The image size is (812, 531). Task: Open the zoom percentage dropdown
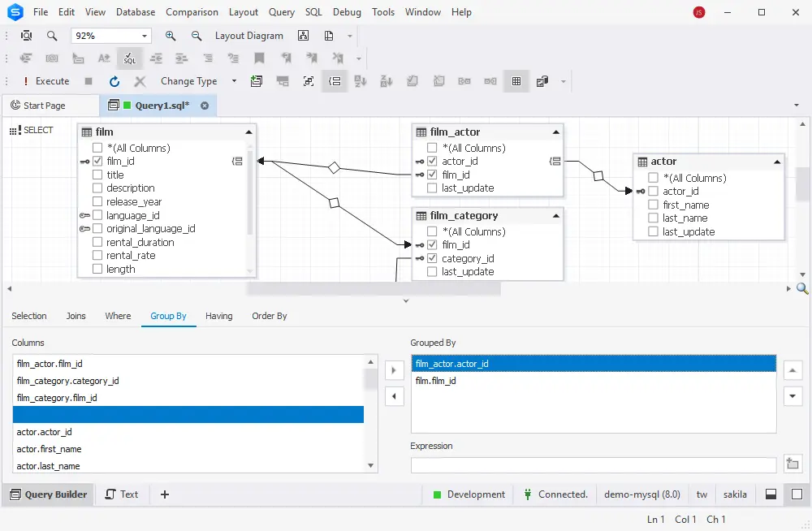(x=143, y=36)
